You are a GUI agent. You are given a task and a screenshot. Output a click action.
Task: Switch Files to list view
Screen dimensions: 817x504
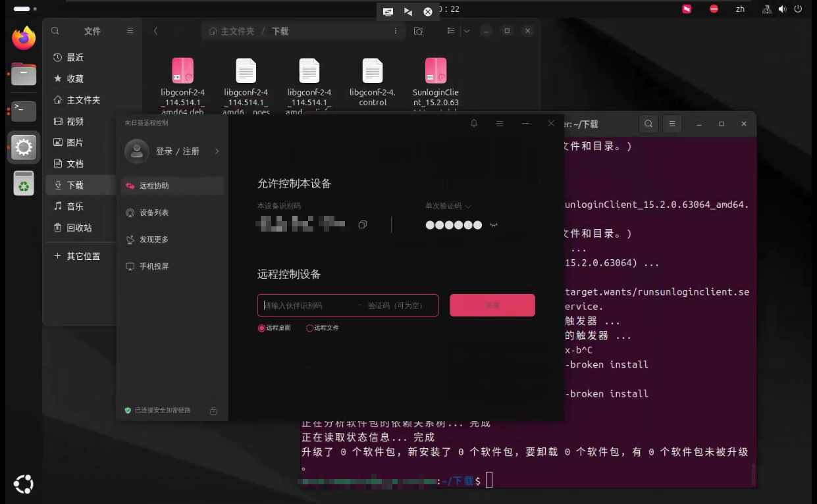452,31
